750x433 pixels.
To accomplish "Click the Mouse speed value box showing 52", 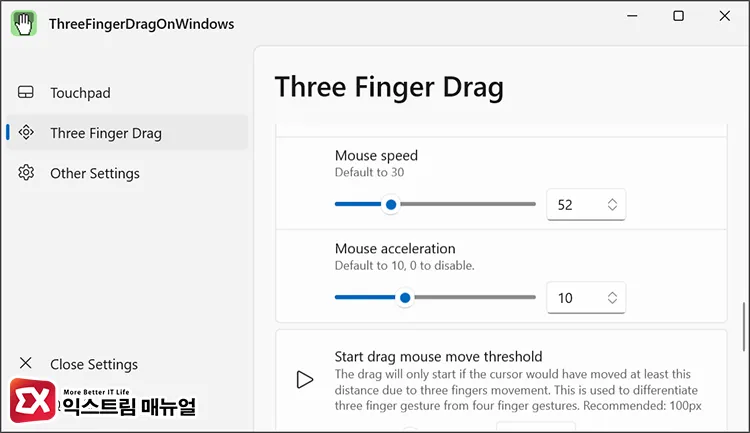I will [x=586, y=205].
